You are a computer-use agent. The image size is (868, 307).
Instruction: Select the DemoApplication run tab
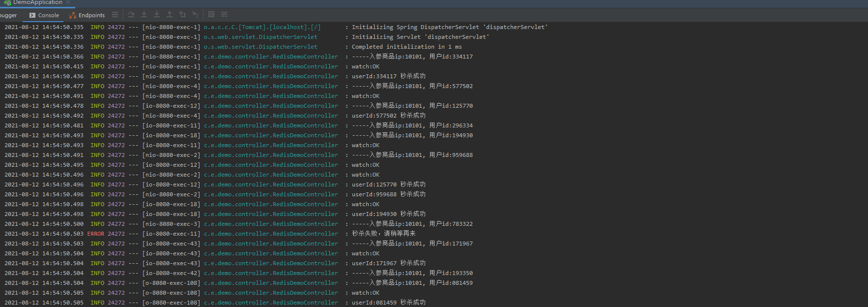[37, 2]
